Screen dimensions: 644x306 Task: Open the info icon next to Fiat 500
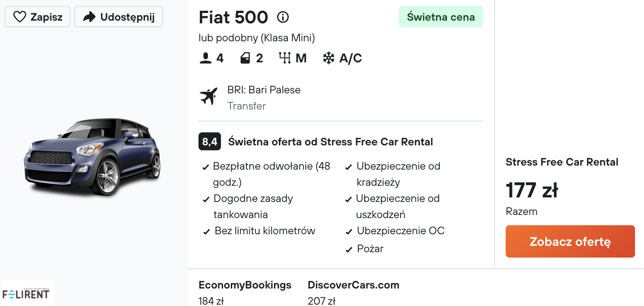(x=283, y=17)
